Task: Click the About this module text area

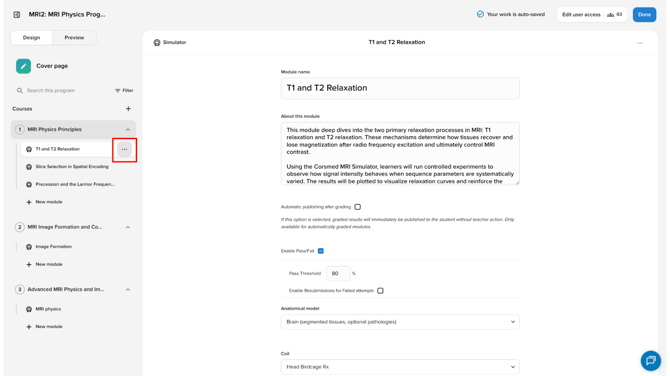Action: click(400, 153)
